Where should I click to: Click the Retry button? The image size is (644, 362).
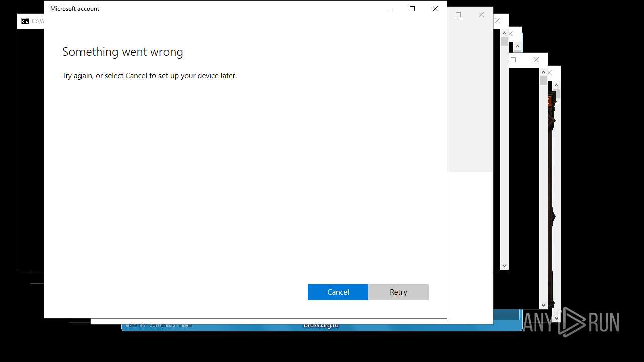398,292
